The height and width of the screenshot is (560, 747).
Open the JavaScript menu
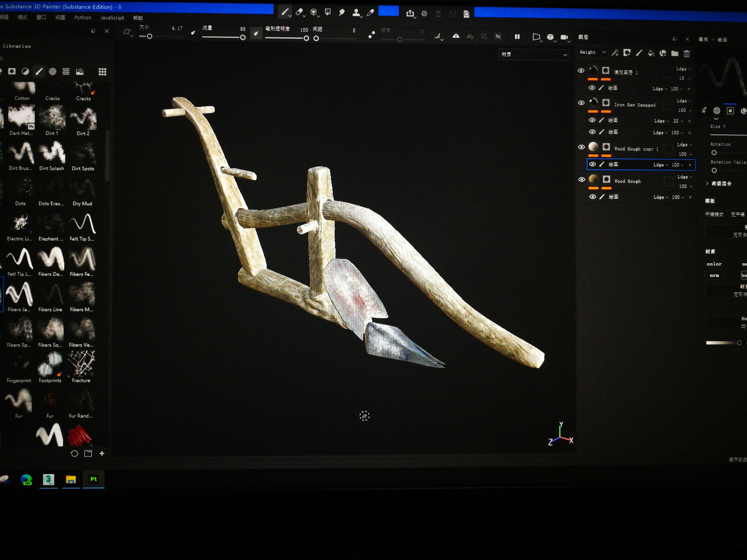coord(112,17)
